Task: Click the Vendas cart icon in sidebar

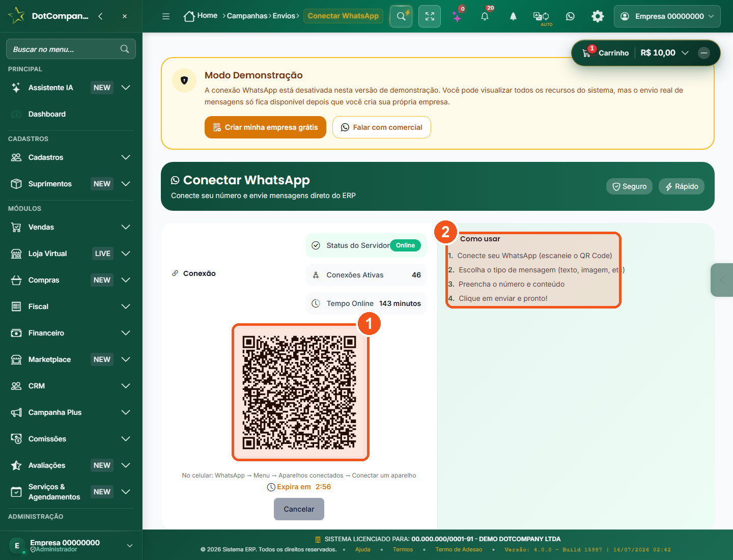Action: click(16, 227)
